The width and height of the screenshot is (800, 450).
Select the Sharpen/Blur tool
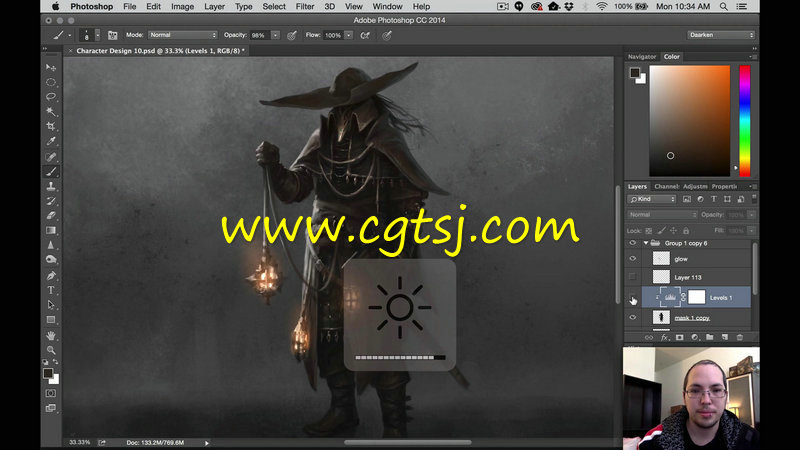coord(51,245)
